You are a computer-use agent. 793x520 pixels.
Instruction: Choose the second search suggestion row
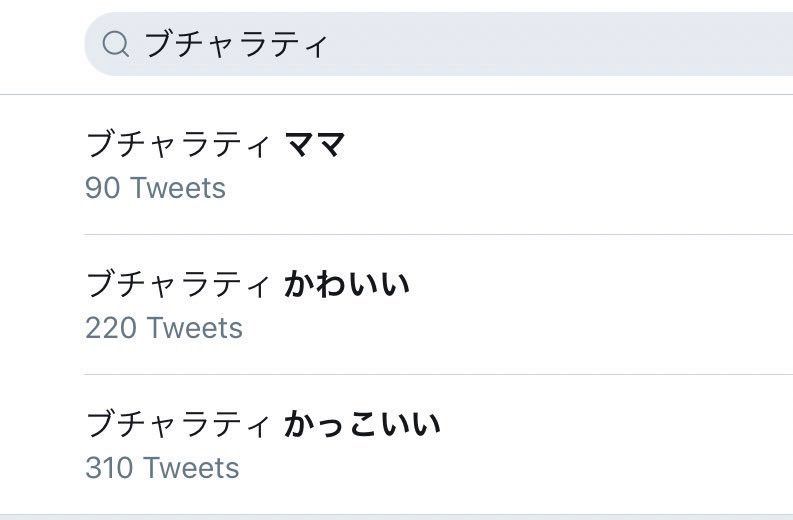[438, 305]
